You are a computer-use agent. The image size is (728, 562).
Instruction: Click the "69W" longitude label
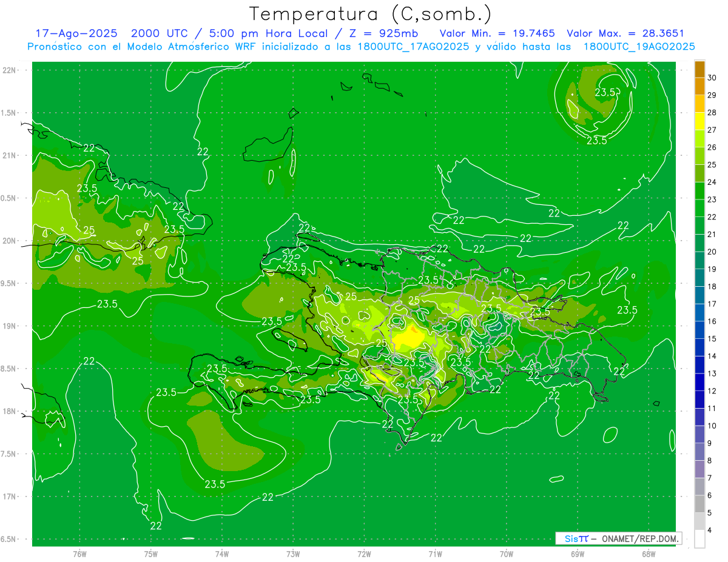pyautogui.click(x=578, y=554)
